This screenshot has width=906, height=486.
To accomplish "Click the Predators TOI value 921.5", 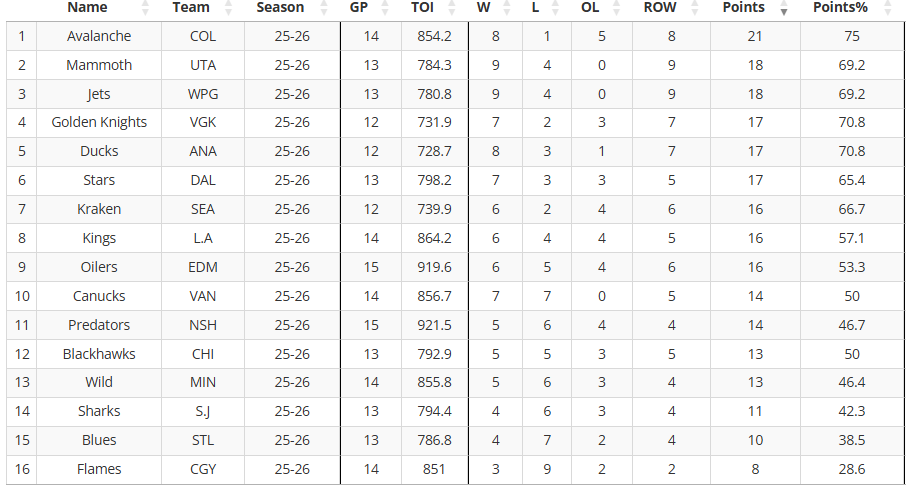I will 435,325.
